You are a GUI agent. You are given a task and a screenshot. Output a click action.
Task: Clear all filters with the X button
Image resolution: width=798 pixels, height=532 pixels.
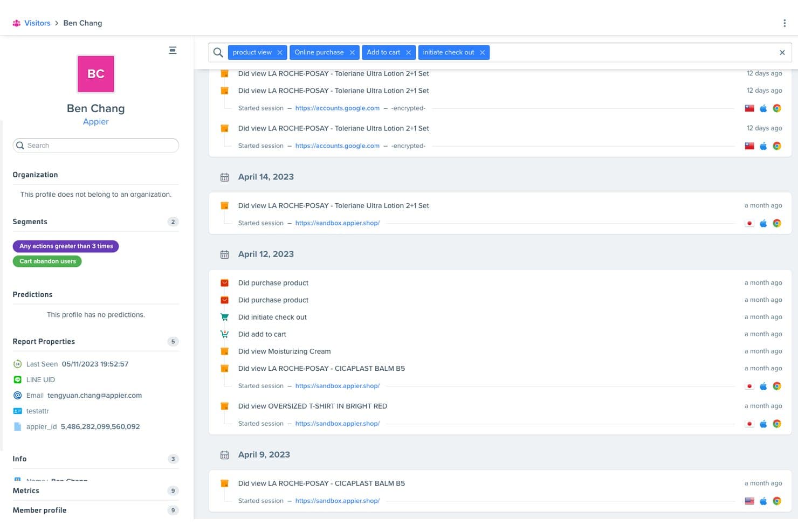click(x=782, y=52)
